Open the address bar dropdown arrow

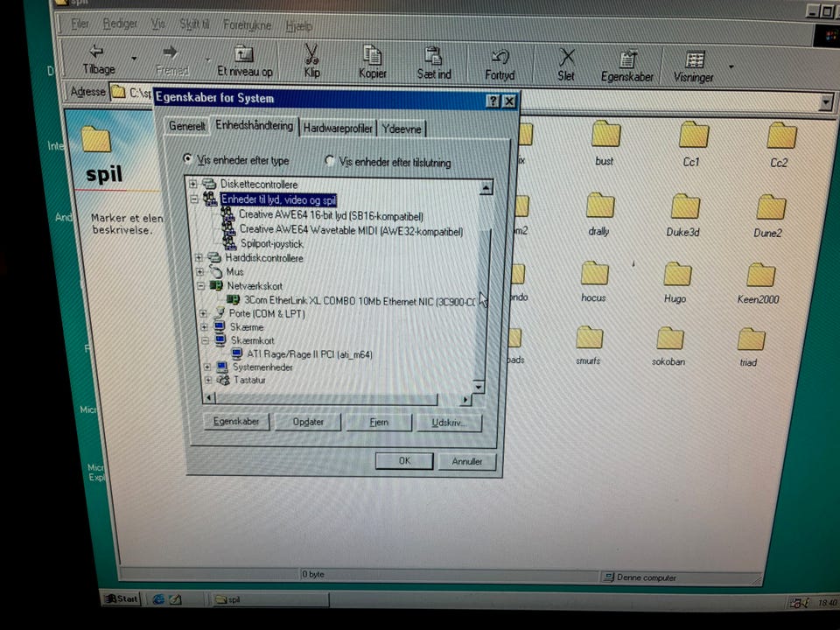pyautogui.click(x=827, y=101)
